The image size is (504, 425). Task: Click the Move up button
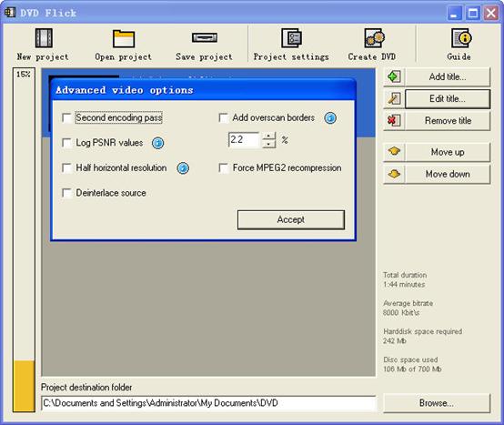(448, 152)
